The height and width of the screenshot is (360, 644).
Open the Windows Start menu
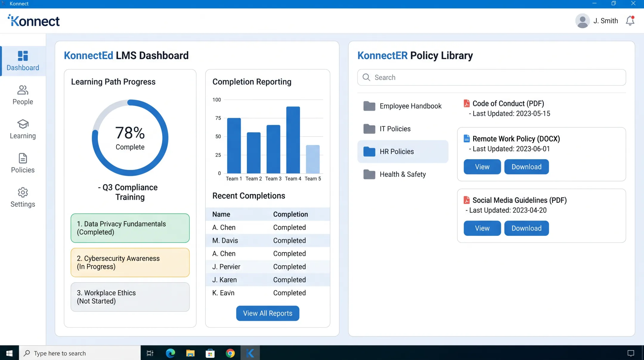coord(9,353)
